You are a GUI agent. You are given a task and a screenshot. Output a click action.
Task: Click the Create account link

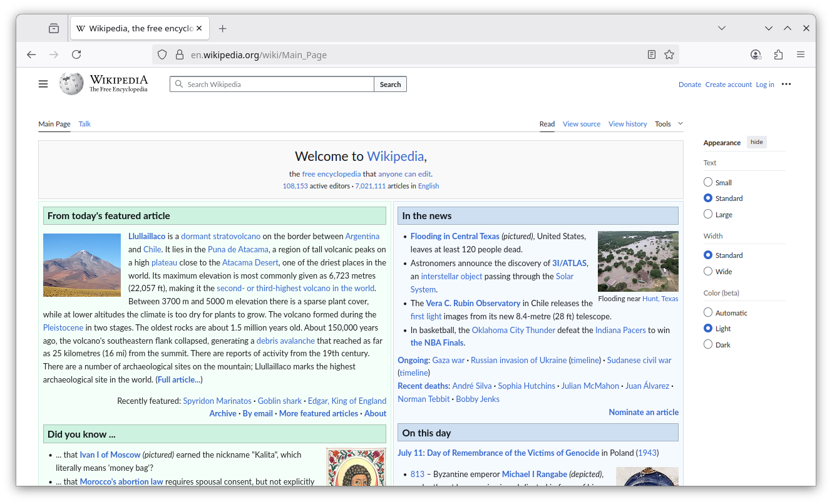point(729,85)
